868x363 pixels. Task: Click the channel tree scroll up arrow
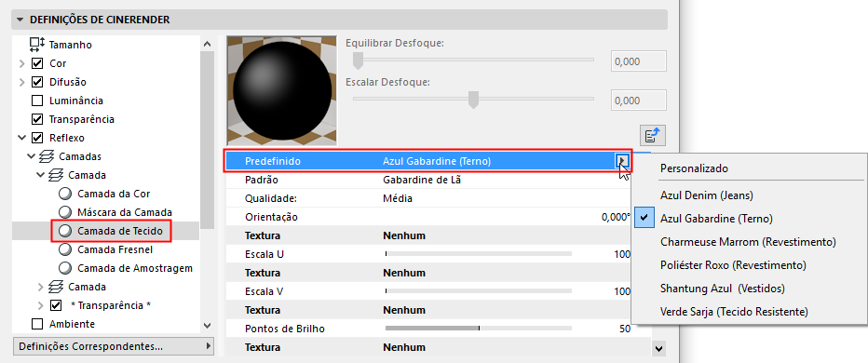tap(207, 44)
